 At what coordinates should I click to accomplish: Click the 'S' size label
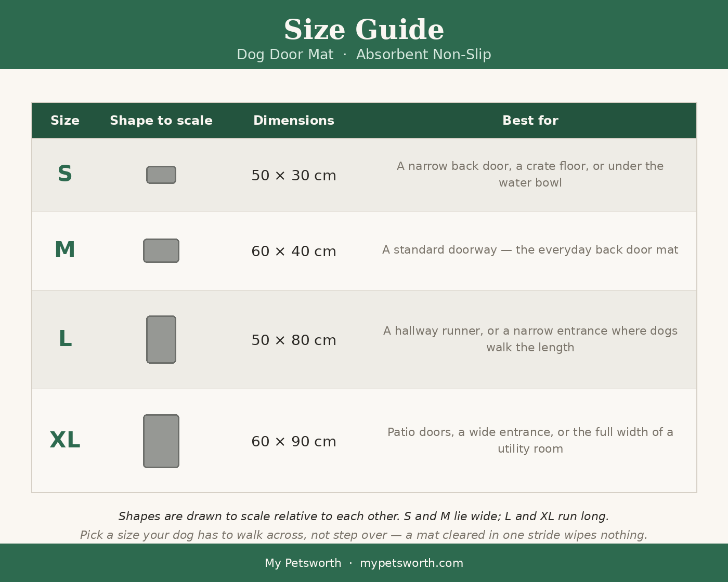coord(65,174)
